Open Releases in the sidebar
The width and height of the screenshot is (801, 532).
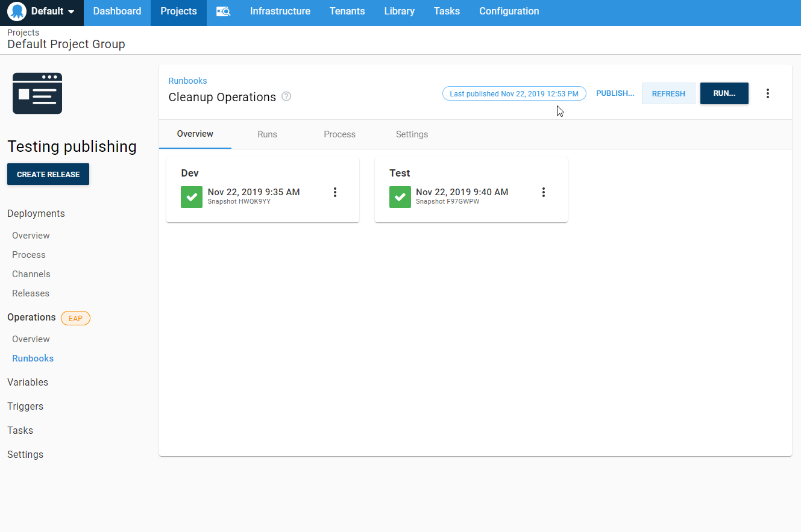[31, 293]
